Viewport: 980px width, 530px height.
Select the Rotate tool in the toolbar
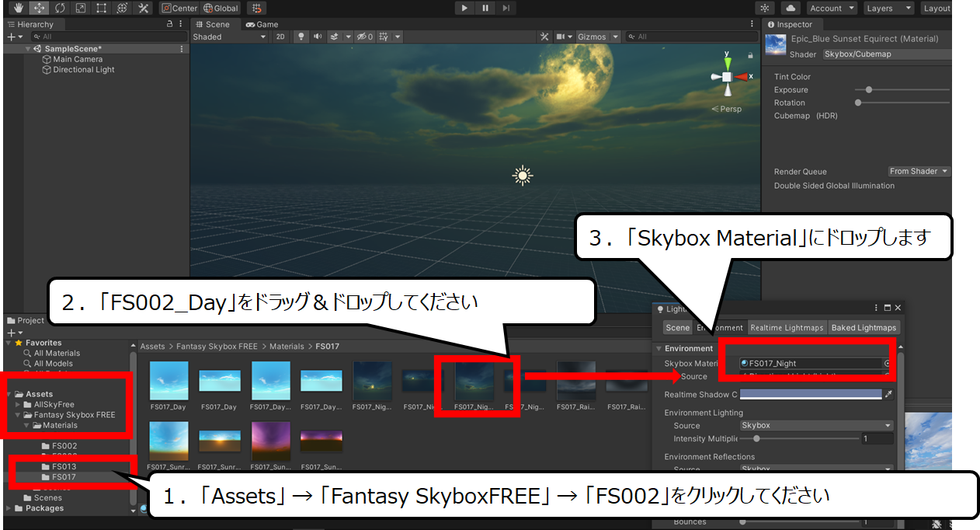coord(60,8)
